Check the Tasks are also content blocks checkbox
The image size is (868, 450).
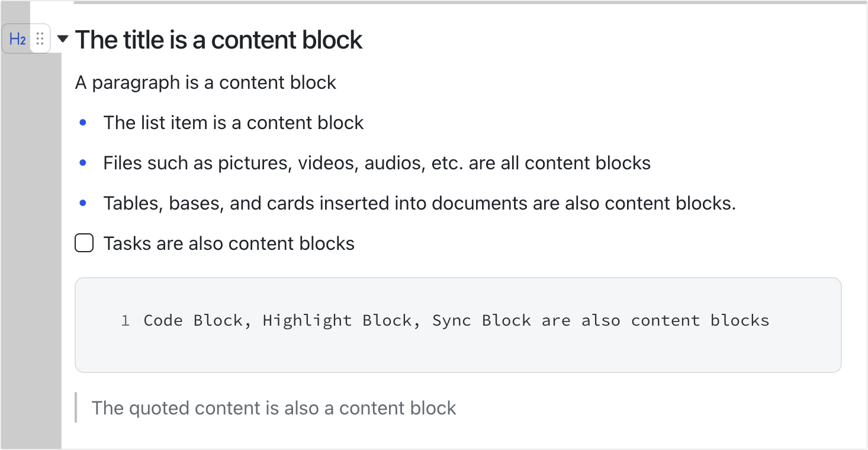(x=84, y=242)
